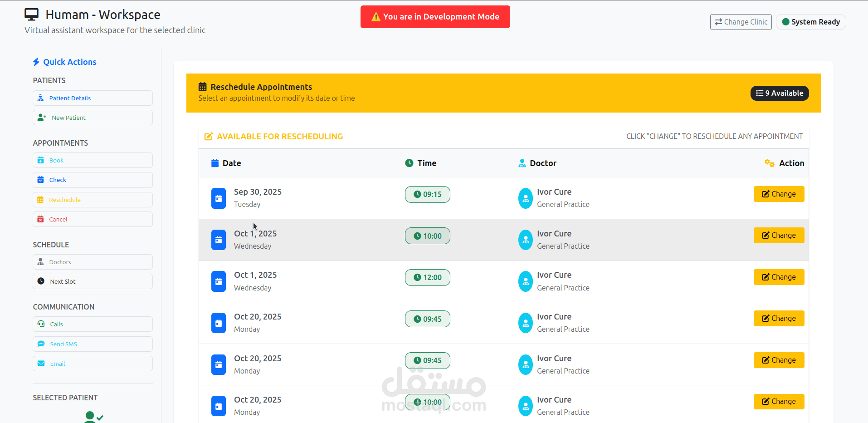Click the Humam - Workspace title
Screen dimensions: 868x423
point(103,15)
